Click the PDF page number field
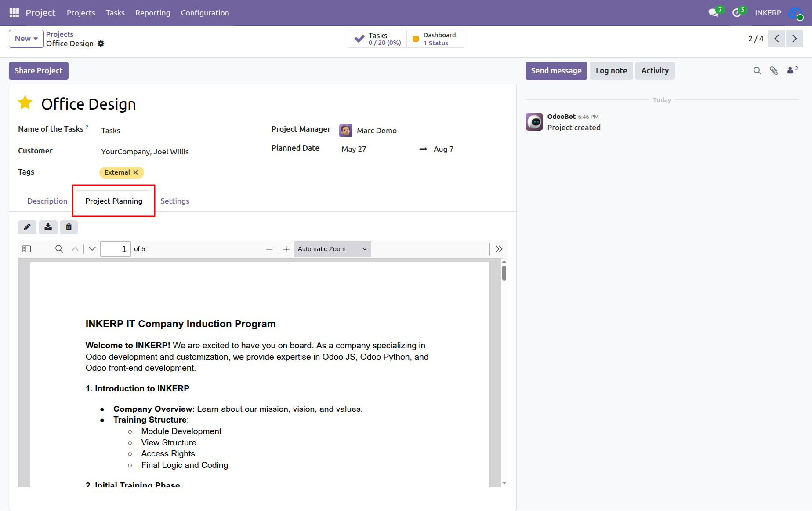This screenshot has height=511, width=812. pyautogui.click(x=116, y=249)
